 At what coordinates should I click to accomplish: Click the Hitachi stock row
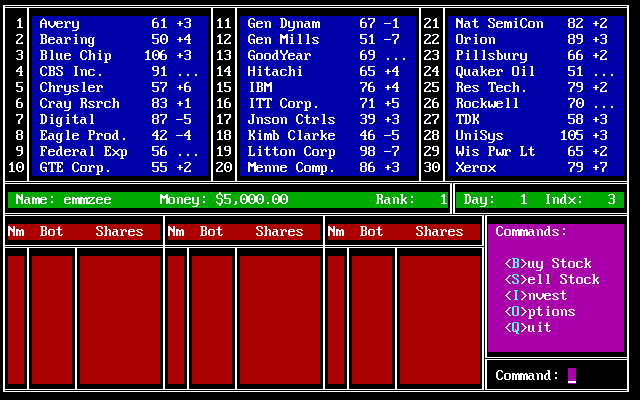click(328, 71)
